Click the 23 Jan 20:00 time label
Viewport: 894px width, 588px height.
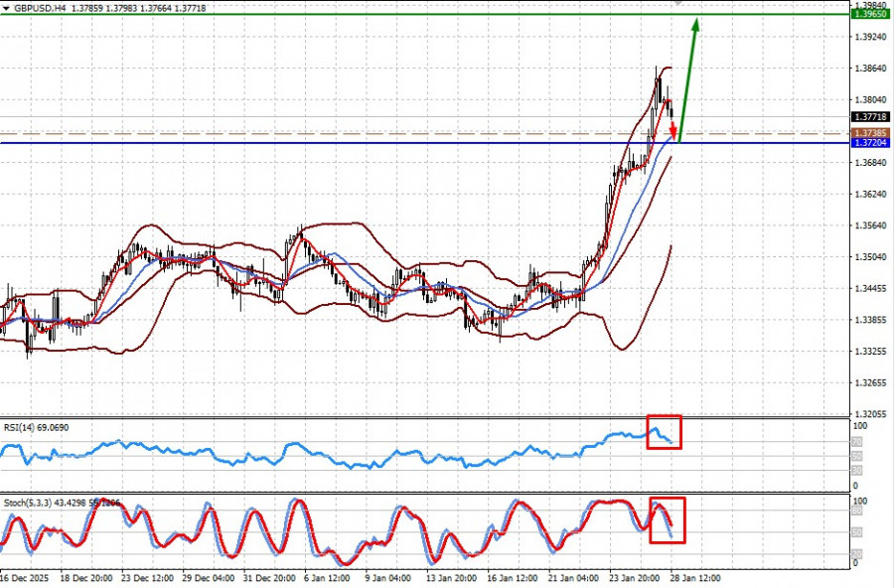(x=635, y=578)
